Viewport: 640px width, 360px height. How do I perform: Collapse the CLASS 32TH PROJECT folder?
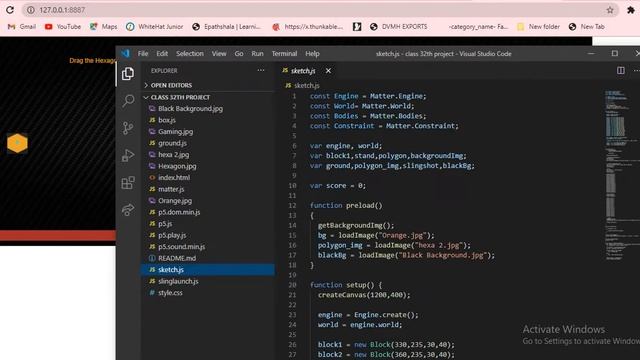click(x=208, y=97)
